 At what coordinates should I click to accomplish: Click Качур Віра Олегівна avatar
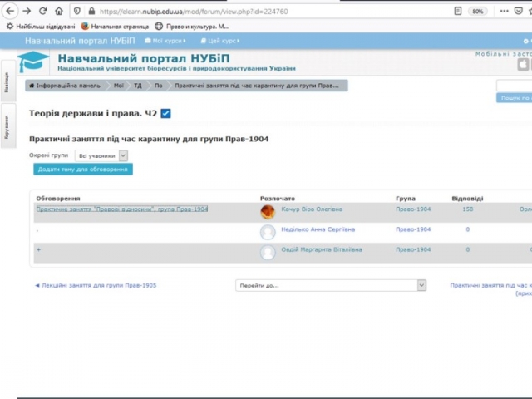268,212
